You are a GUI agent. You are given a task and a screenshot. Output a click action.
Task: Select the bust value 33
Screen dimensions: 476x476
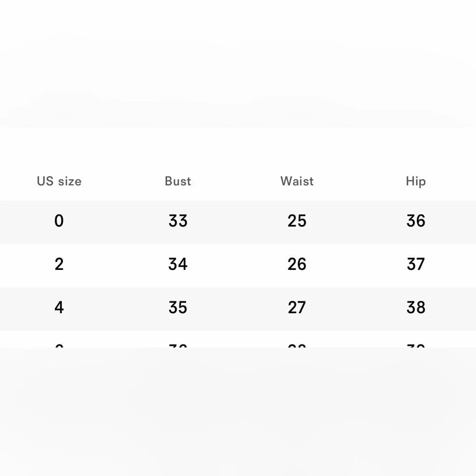pos(178,221)
